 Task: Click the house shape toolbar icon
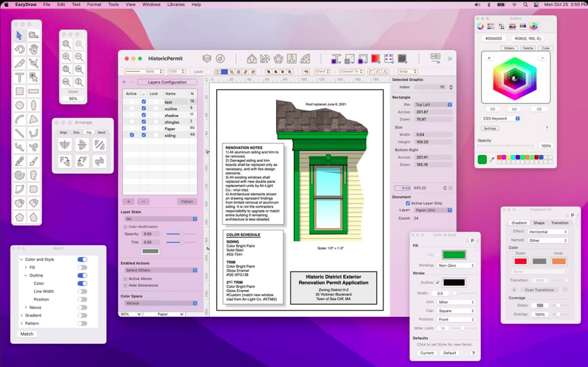(252, 59)
